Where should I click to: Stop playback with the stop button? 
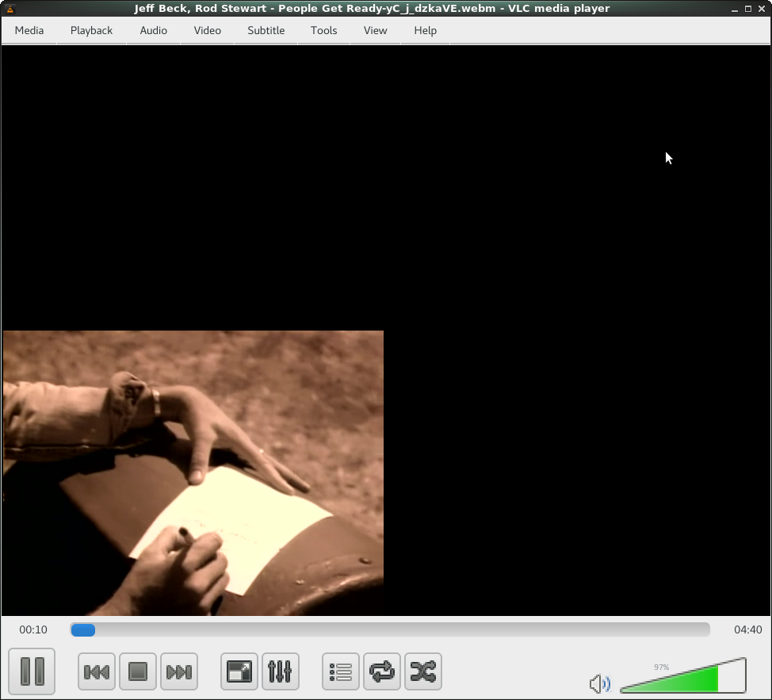tap(138, 671)
